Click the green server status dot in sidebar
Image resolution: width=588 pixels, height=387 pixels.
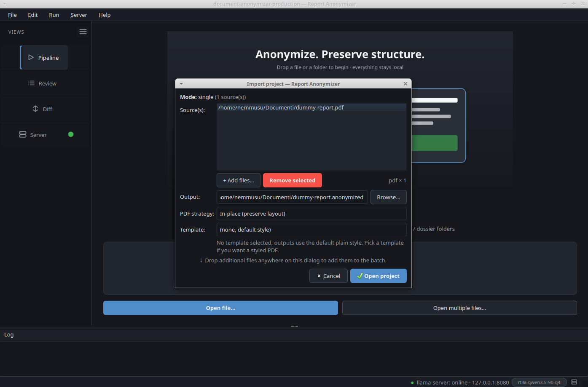[x=71, y=134]
